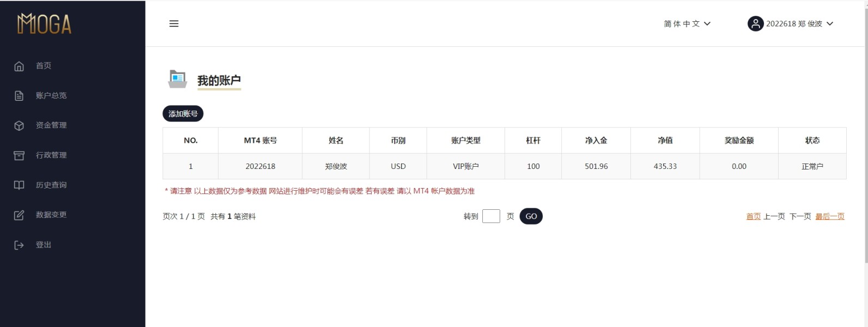Open the 简体中文 language dropdown
Screen dimensions: 868x327
tap(687, 24)
